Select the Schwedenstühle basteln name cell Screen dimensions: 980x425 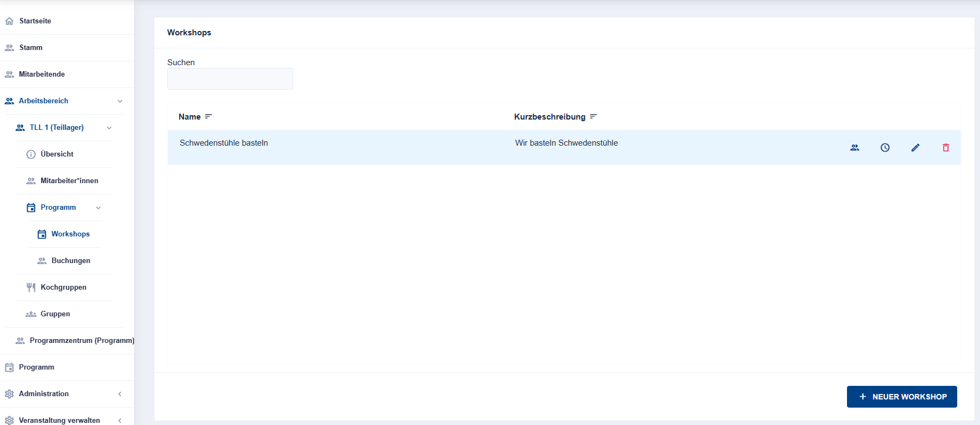224,143
